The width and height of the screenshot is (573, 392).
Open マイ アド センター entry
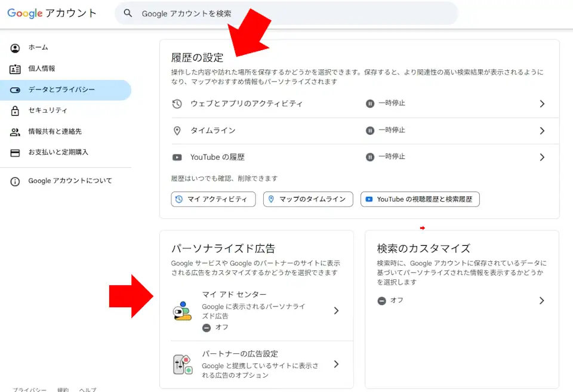(x=262, y=311)
